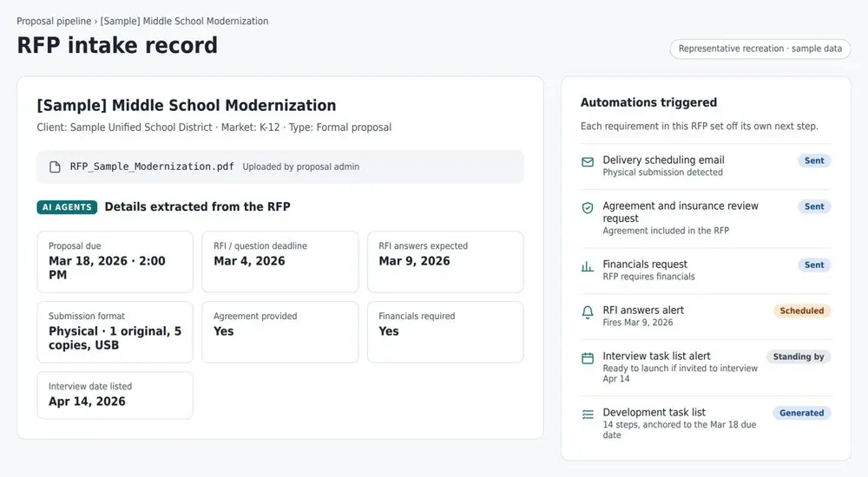Image resolution: width=868 pixels, height=477 pixels.
Task: Click the calendar icon for Interview task list alert
Action: coord(588,358)
